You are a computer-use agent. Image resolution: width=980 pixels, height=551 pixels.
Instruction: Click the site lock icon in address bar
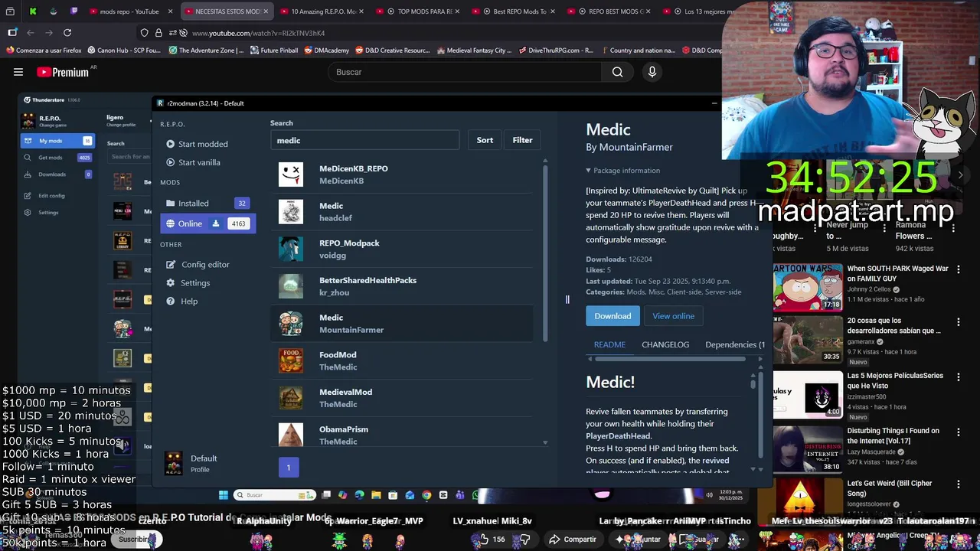pyautogui.click(x=158, y=33)
